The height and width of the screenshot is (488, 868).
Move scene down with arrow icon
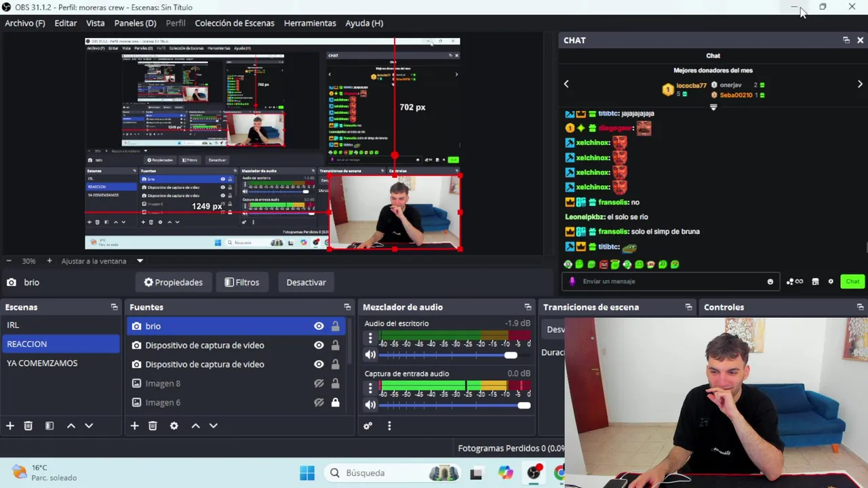tap(89, 426)
